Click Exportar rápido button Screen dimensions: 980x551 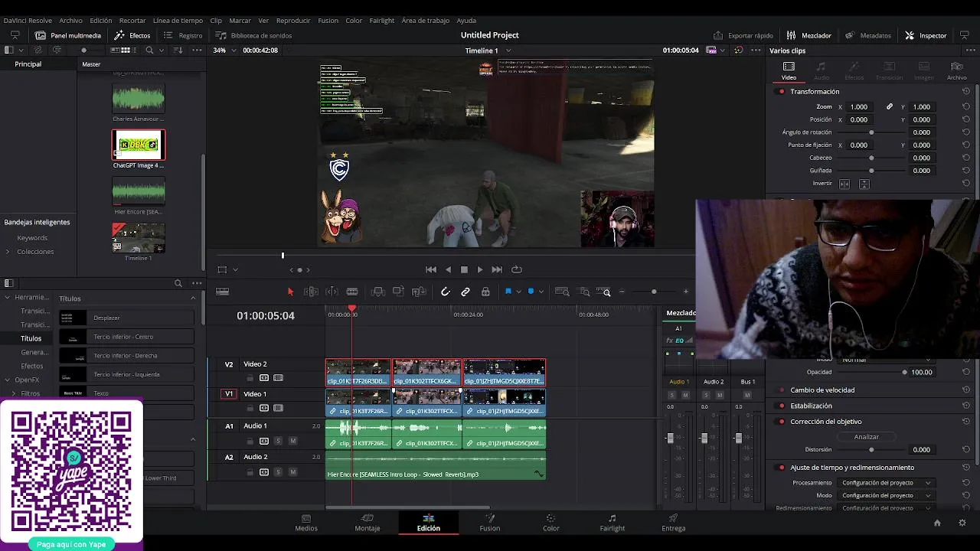click(743, 35)
